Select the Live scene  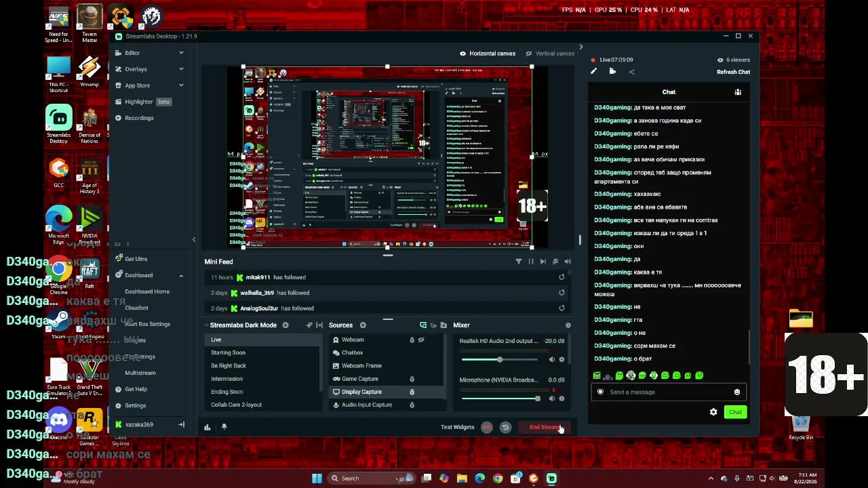click(262, 340)
